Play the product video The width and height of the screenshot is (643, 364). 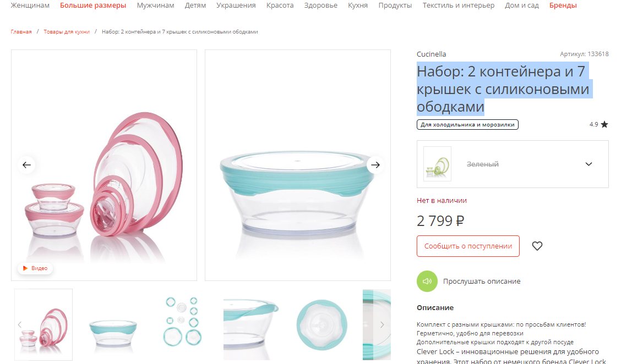[x=35, y=268]
